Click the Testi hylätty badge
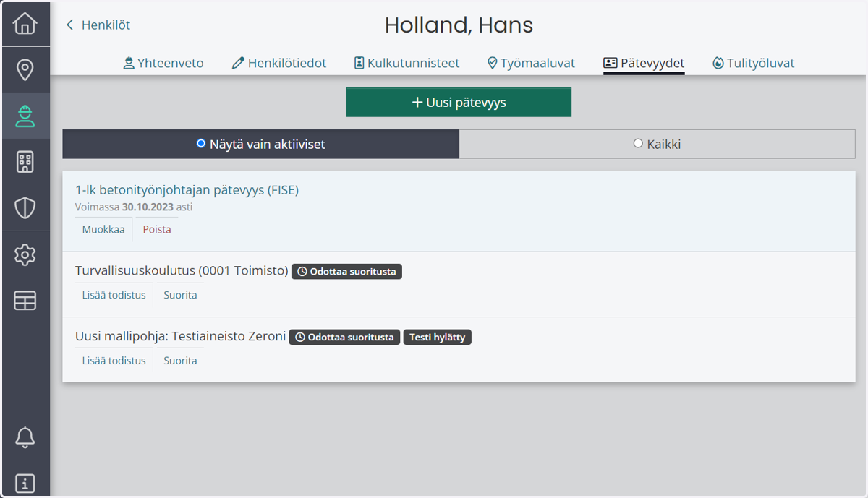Viewport: 868px width, 498px height. (x=437, y=337)
